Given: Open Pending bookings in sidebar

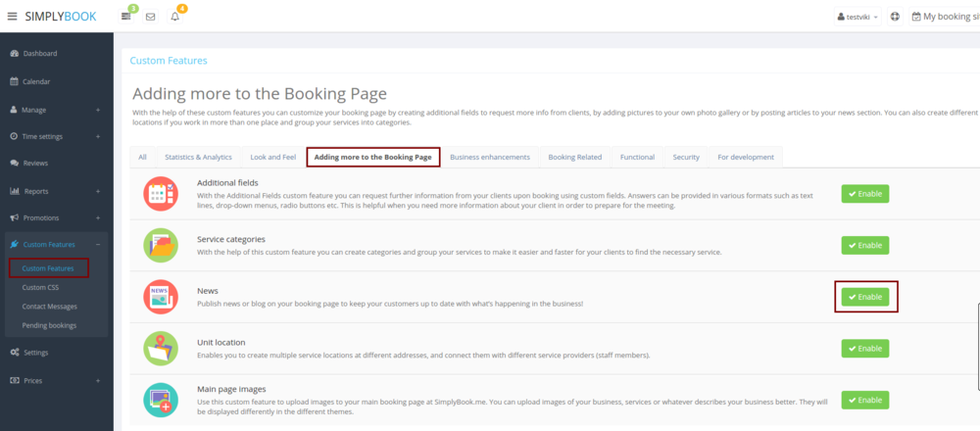Looking at the screenshot, I should tap(49, 325).
